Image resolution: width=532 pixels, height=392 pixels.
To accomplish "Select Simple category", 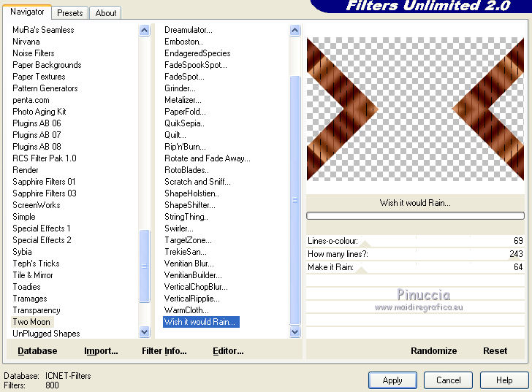I will 23,217.
